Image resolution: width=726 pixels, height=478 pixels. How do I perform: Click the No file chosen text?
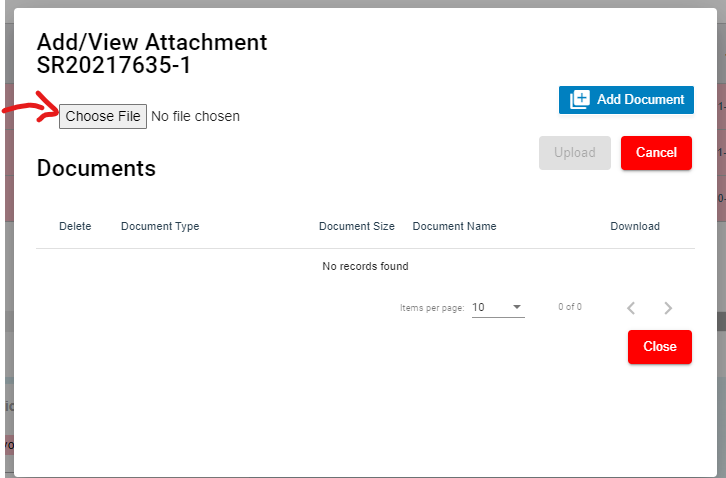(x=195, y=116)
